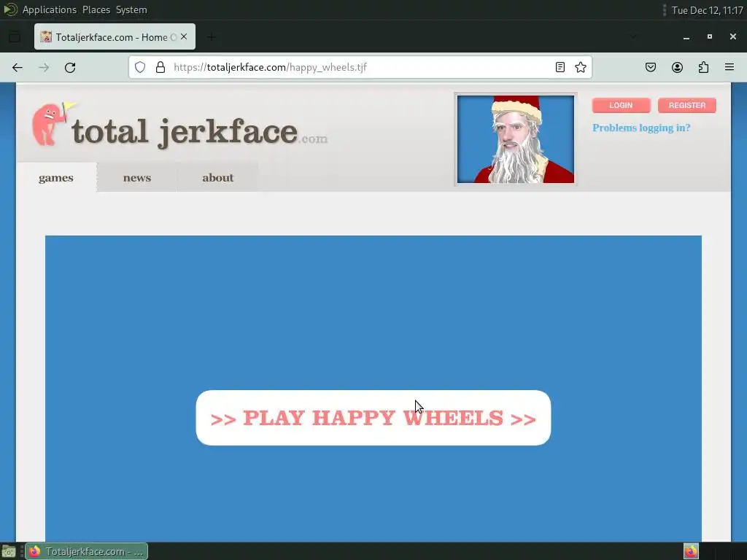Open the Applications menu

coord(50,9)
